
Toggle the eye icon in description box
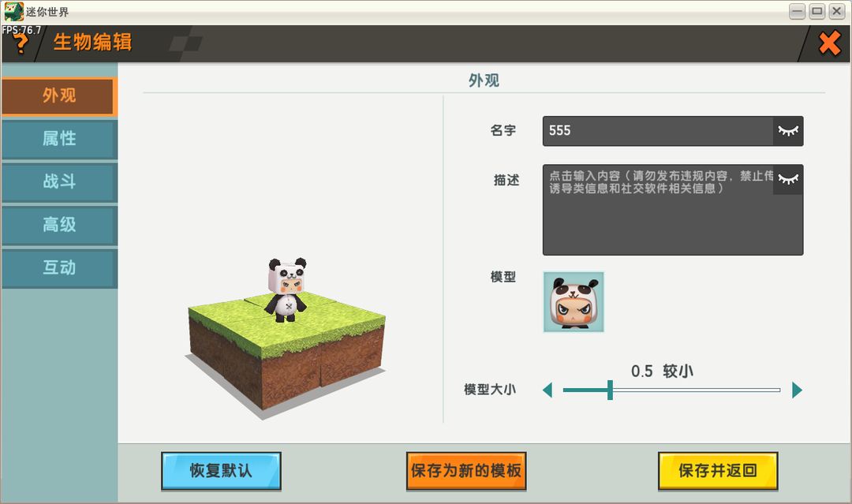[x=787, y=180]
